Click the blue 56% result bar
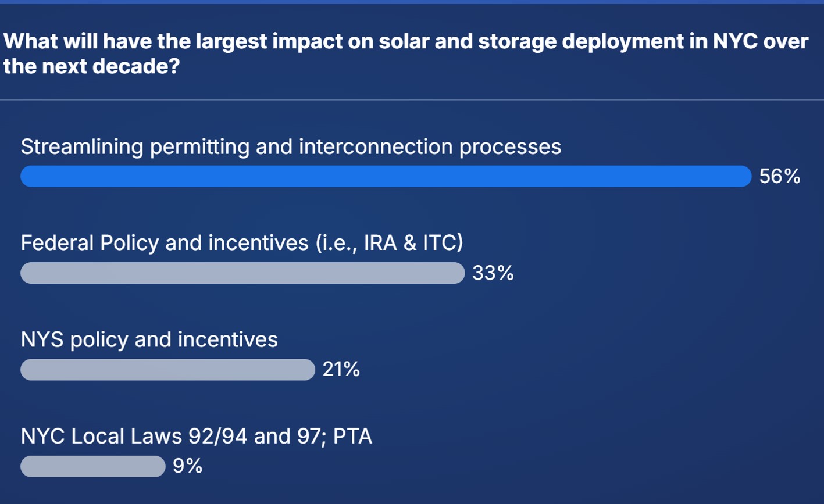This screenshot has width=824, height=504. (x=386, y=176)
